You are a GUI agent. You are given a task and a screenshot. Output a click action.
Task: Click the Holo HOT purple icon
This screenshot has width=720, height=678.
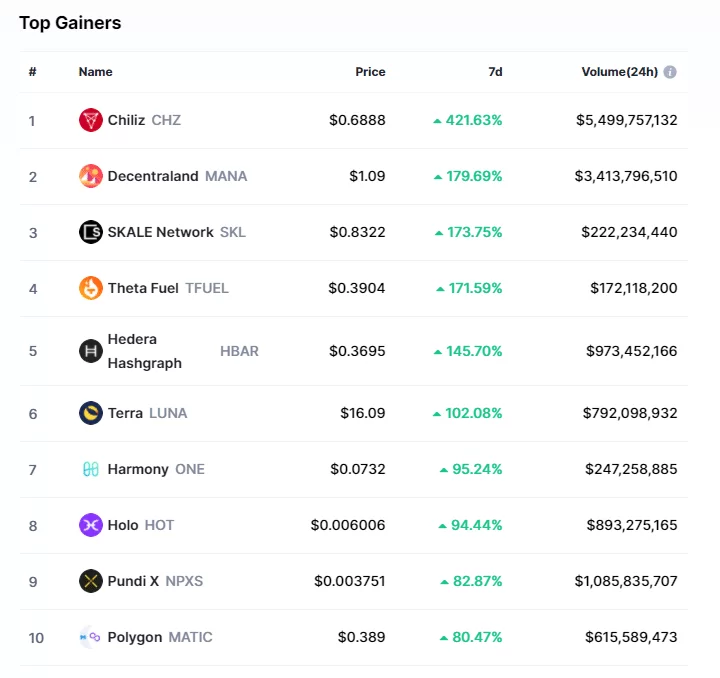click(x=91, y=525)
